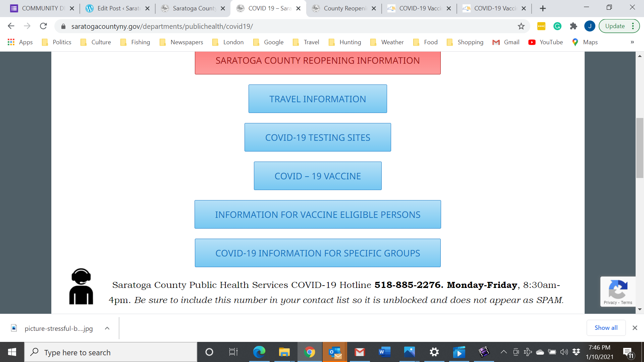The image size is (644, 362).
Task: Open the Chrome Update menu
Action: [x=619, y=26]
